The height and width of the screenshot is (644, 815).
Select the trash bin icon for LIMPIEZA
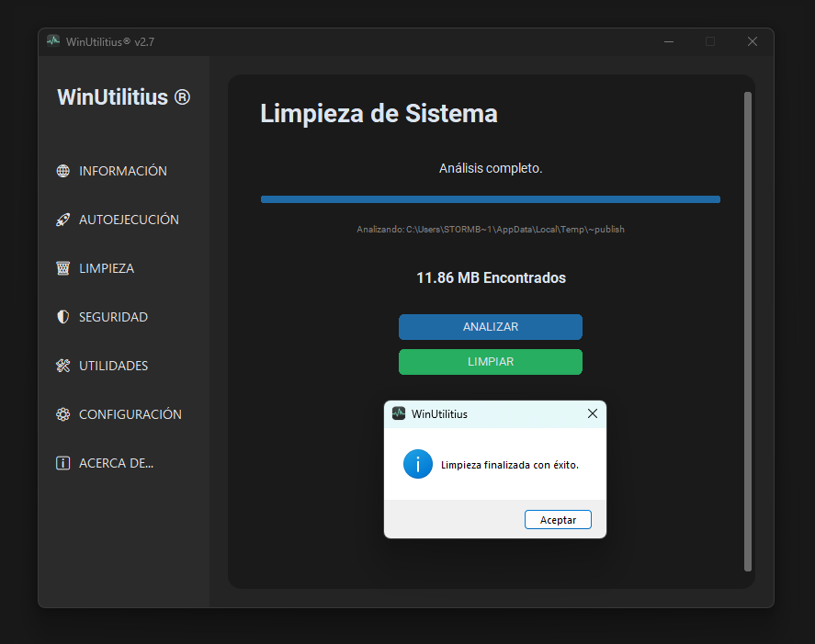tap(62, 268)
